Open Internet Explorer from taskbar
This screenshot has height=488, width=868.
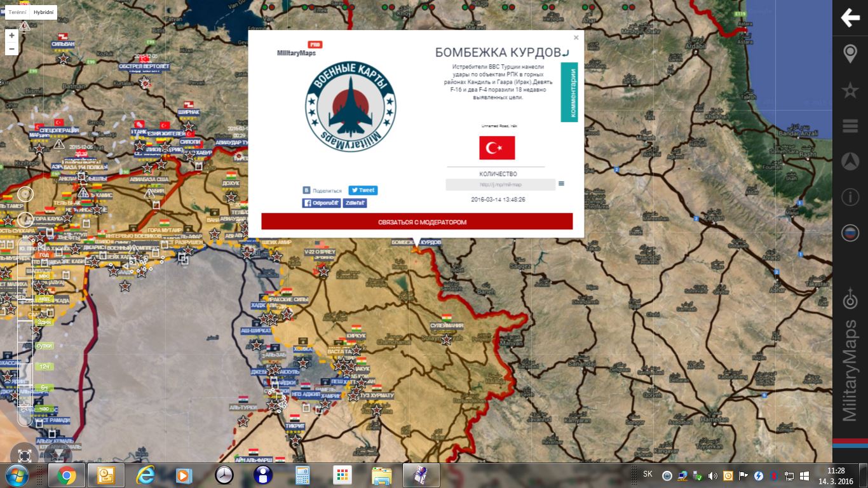(x=146, y=475)
